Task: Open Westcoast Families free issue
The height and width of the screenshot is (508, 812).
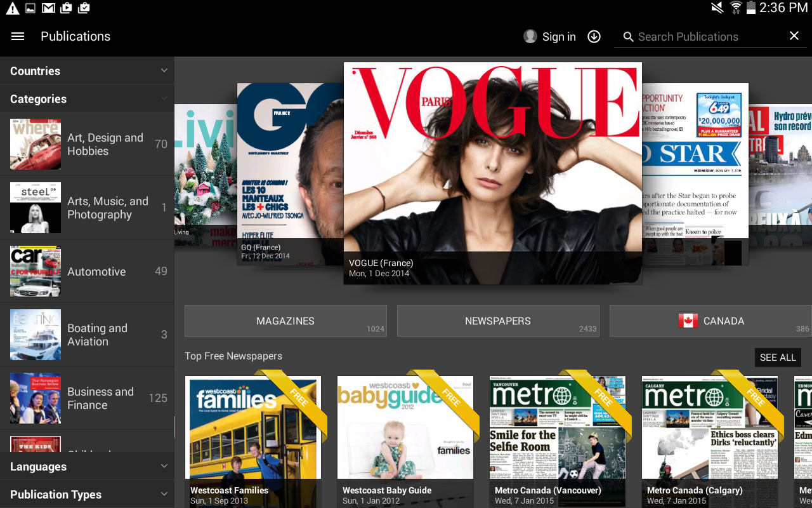Action: click(x=253, y=442)
